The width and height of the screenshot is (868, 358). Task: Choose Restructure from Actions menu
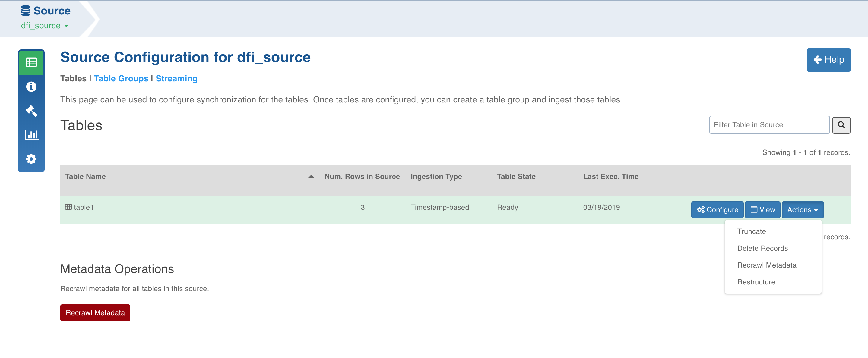756,282
